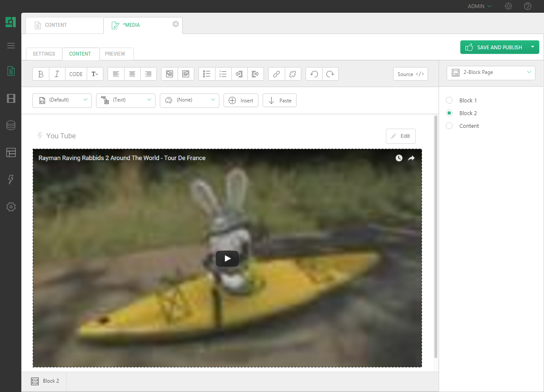The image size is (544, 392).
Task: Align text right
Action: tap(148, 74)
